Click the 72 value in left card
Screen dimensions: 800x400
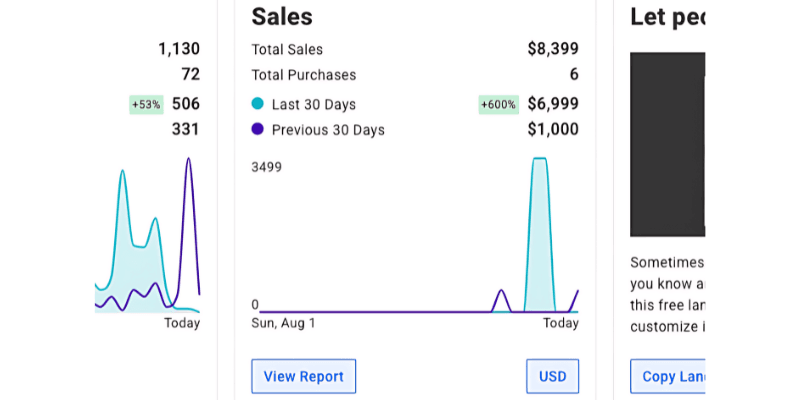click(191, 74)
